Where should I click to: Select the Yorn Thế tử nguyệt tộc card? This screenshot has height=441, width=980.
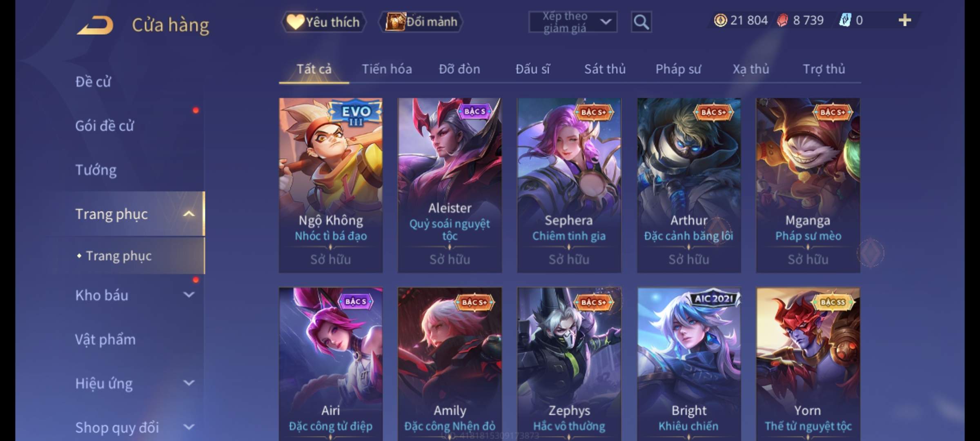808,364
